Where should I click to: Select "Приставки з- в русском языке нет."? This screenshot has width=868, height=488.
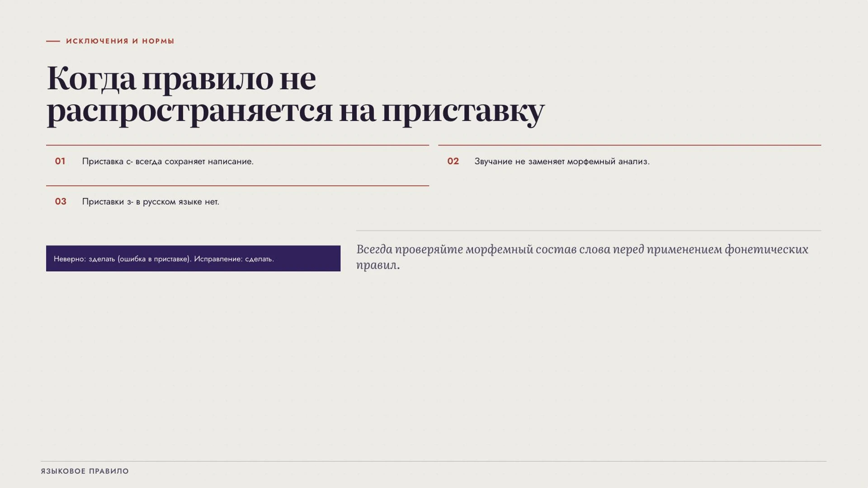click(151, 202)
